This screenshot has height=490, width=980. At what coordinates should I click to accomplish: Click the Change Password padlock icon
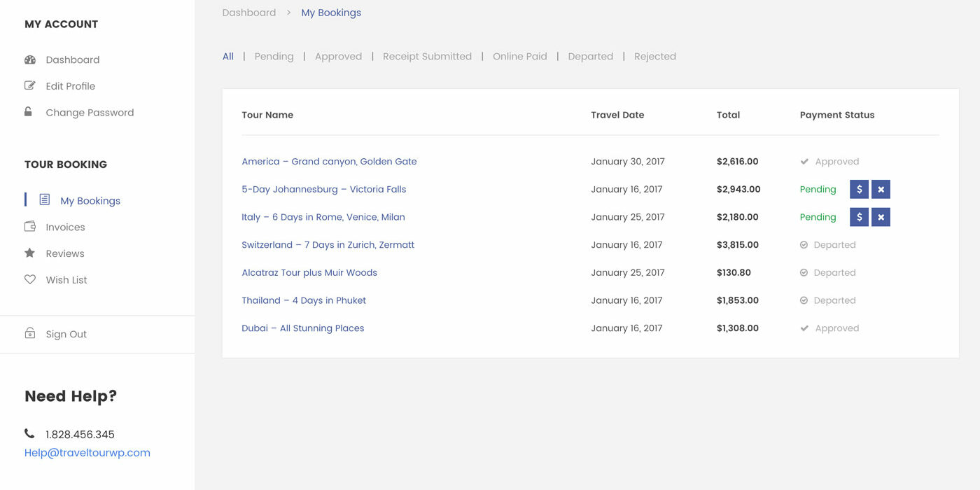29,112
